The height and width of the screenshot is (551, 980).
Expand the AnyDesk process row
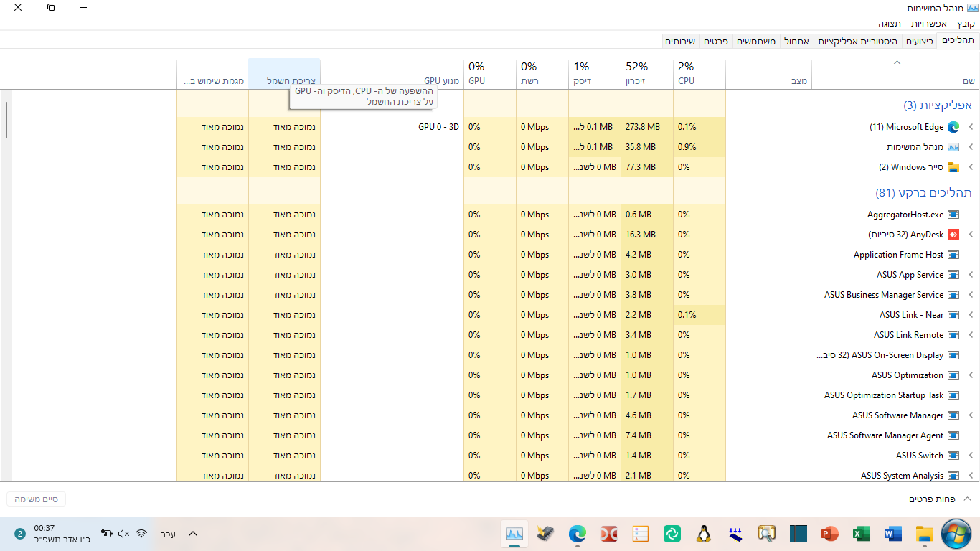(971, 235)
